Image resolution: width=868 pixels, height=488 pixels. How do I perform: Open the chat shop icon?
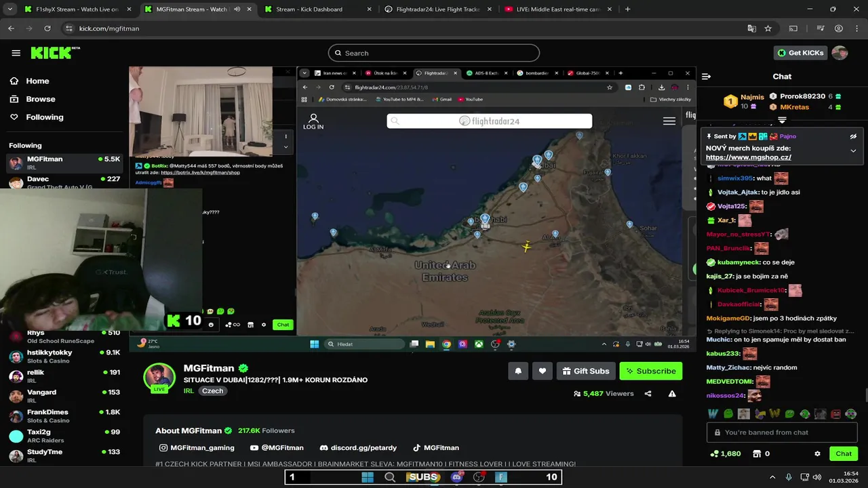pyautogui.click(x=757, y=453)
